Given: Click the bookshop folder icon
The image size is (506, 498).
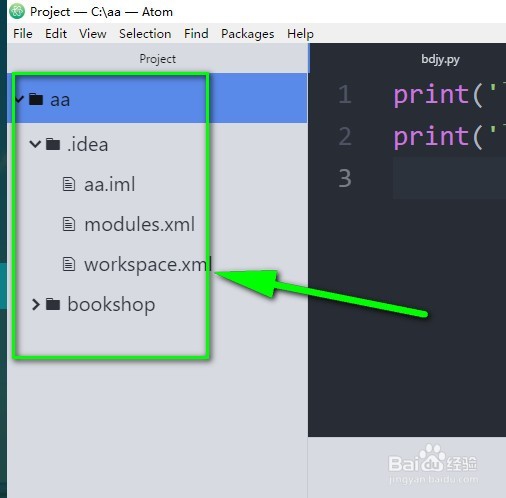Looking at the screenshot, I should pyautogui.click(x=53, y=304).
